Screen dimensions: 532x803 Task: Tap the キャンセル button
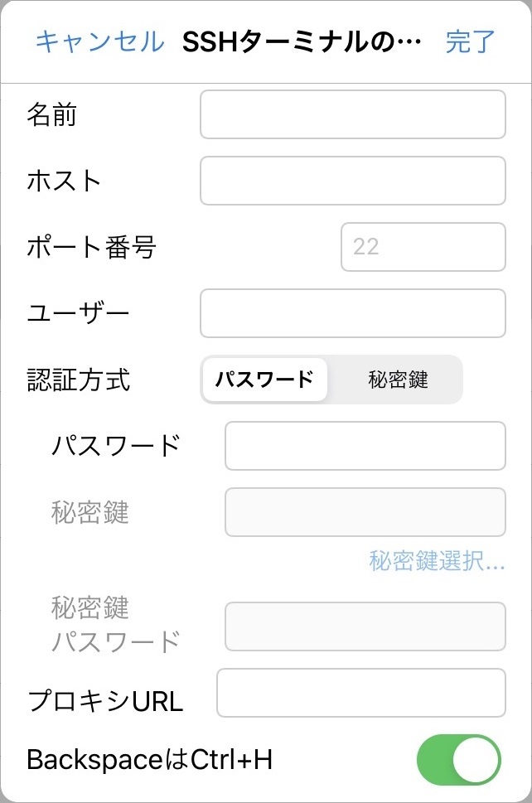coord(99,41)
